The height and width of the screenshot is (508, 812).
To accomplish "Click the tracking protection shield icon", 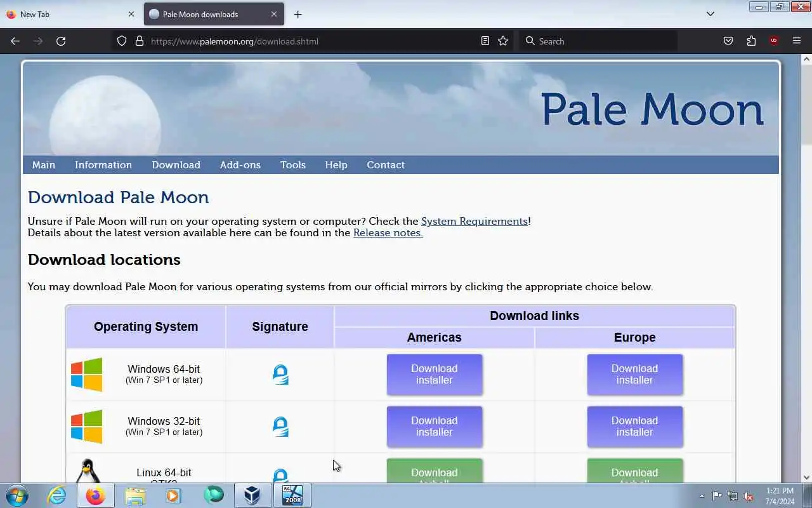I will click(x=122, y=41).
